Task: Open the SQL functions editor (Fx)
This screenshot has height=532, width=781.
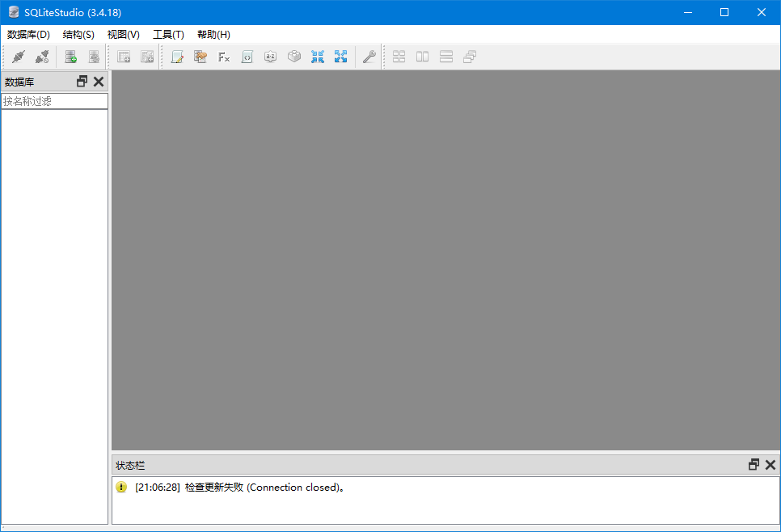Action: [x=224, y=57]
